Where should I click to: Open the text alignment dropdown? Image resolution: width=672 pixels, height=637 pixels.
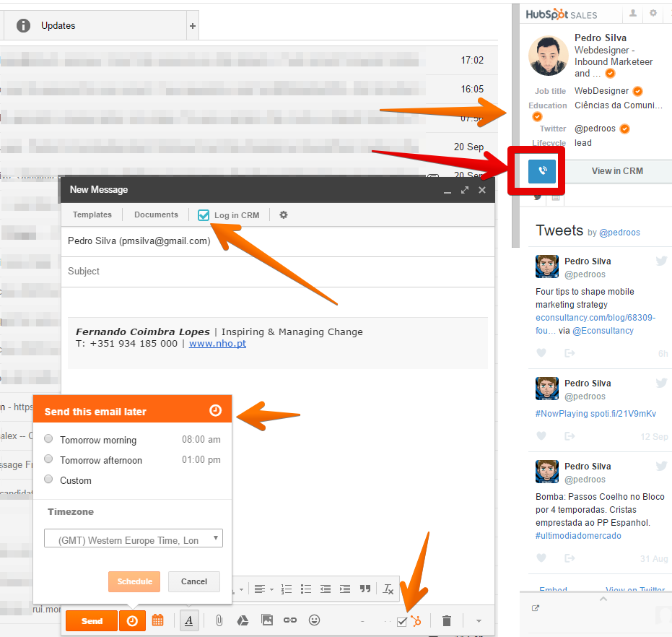pyautogui.click(x=263, y=589)
